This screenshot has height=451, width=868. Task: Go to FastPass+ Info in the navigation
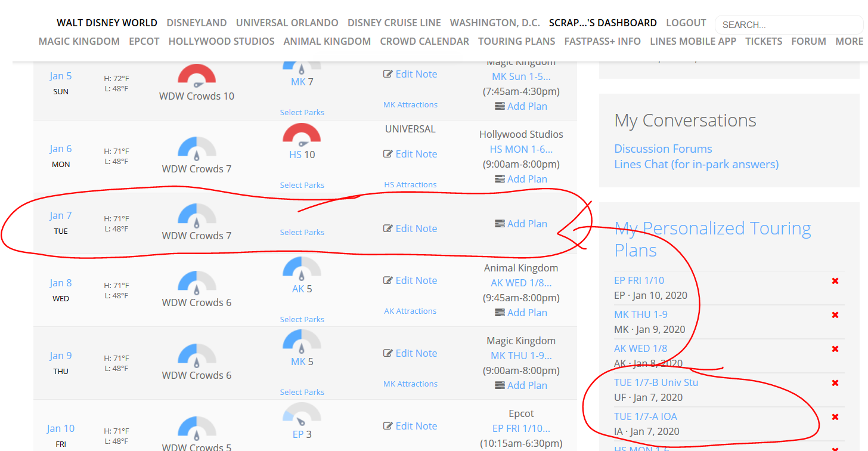(603, 41)
